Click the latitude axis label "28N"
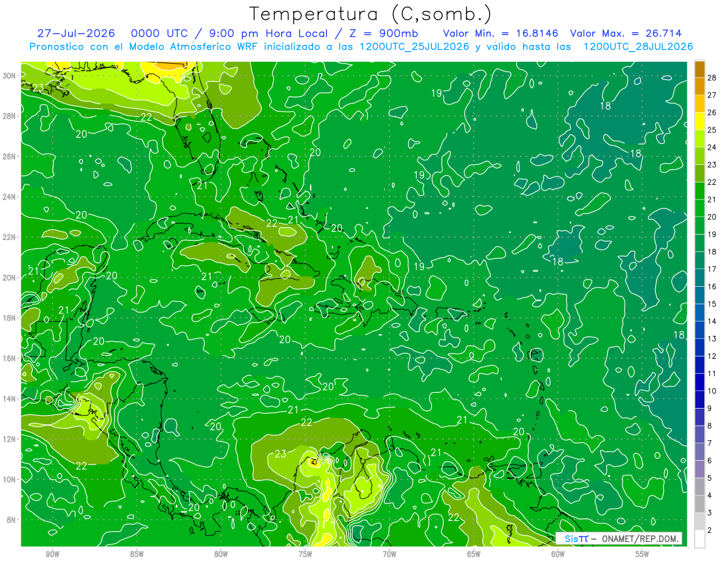 pos(10,116)
